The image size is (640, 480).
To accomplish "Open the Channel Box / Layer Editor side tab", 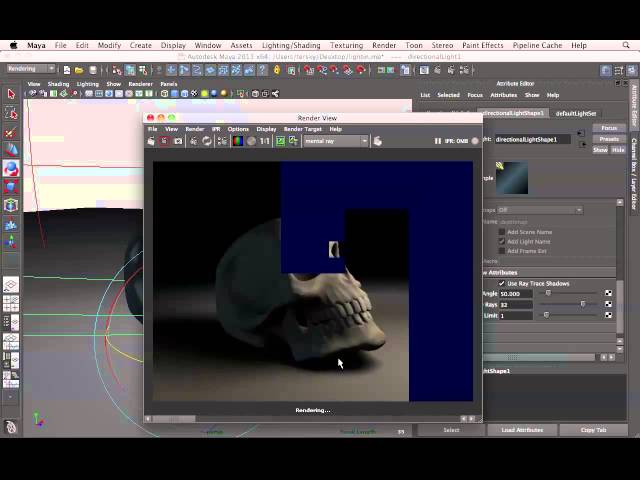I will click(x=634, y=174).
